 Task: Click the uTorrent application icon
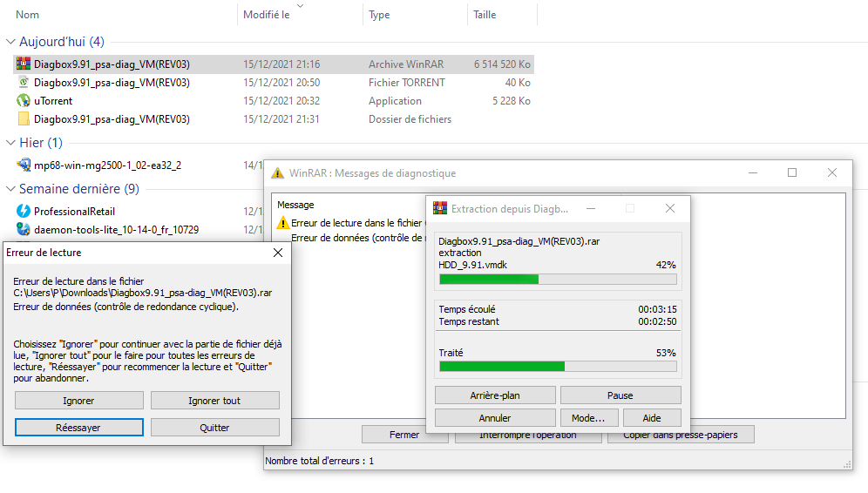coord(24,101)
